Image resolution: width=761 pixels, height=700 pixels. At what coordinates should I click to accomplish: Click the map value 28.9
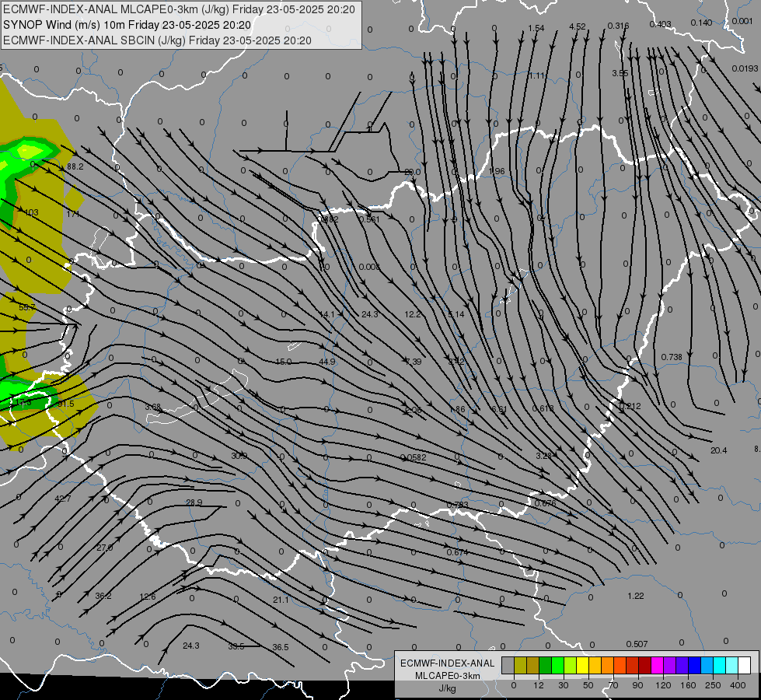pos(194,502)
